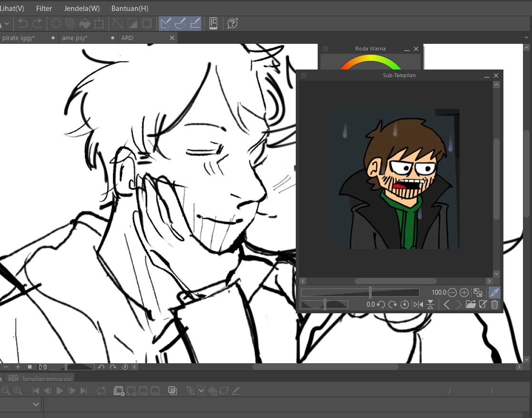
Task: Open CLIP STUDIO support help icon
Action: click(x=232, y=23)
